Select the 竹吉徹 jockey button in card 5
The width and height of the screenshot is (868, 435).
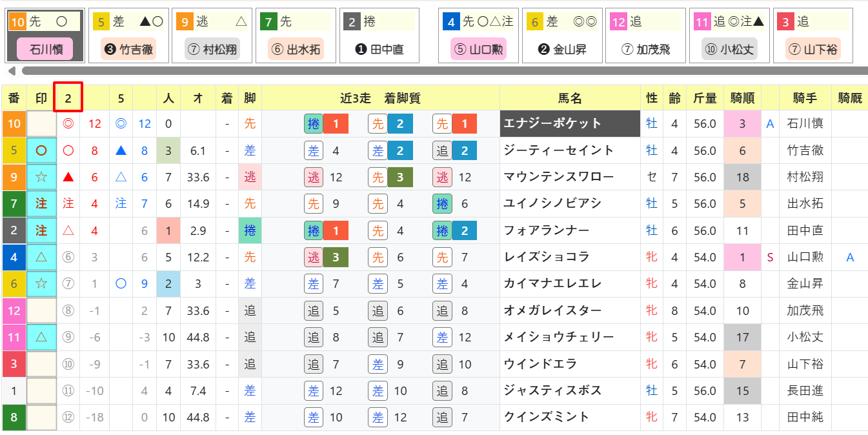(x=129, y=49)
